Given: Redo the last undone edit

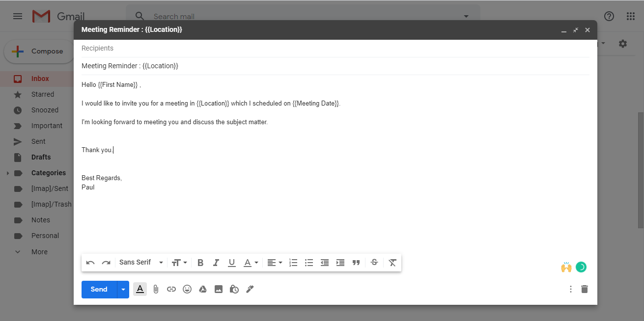Looking at the screenshot, I should pos(106,263).
